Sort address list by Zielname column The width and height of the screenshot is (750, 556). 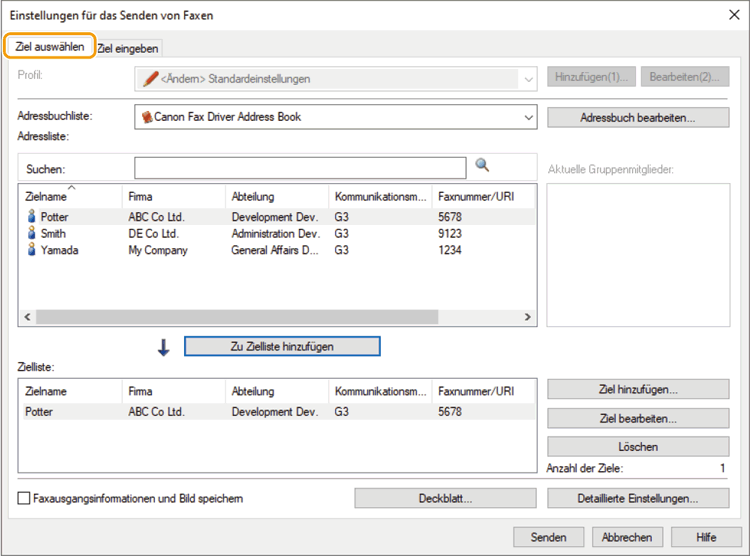(68, 196)
